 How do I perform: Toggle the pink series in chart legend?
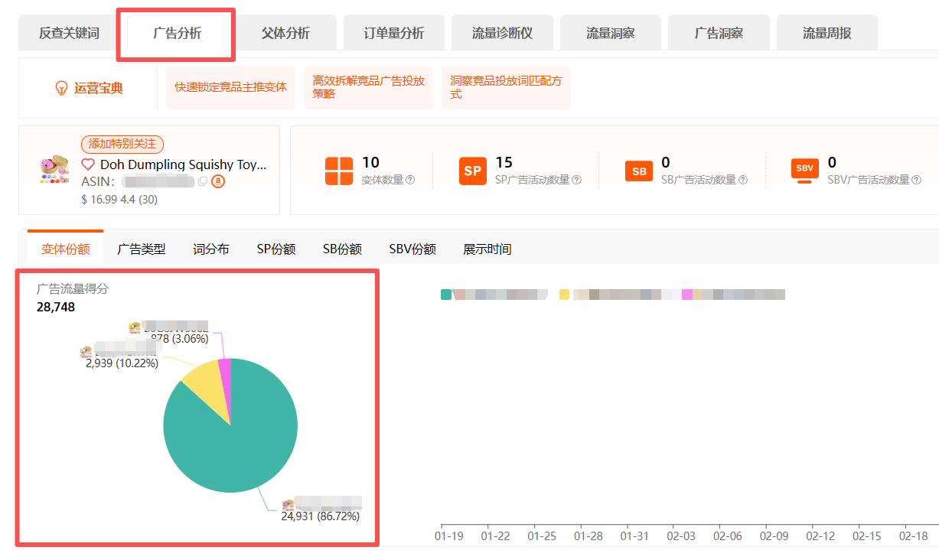click(687, 295)
